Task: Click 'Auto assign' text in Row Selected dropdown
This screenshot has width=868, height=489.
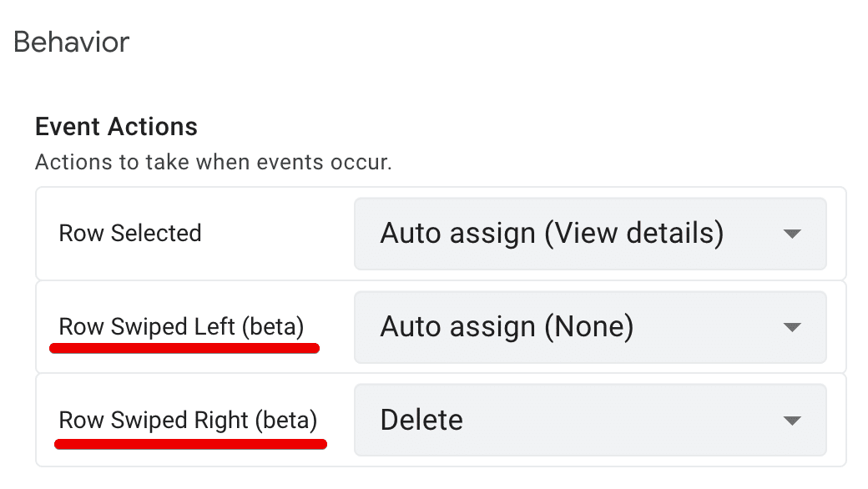Action: (x=457, y=233)
